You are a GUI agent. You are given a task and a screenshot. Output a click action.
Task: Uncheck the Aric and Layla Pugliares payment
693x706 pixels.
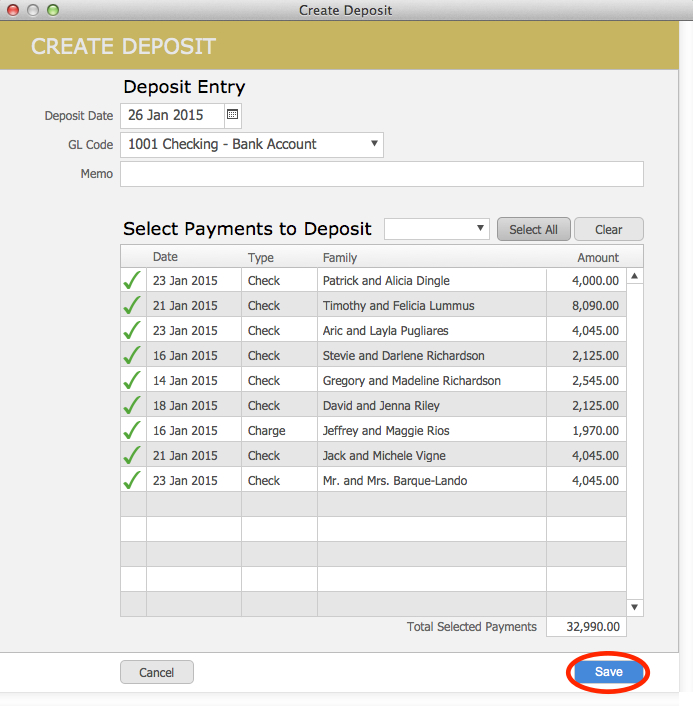coord(132,331)
